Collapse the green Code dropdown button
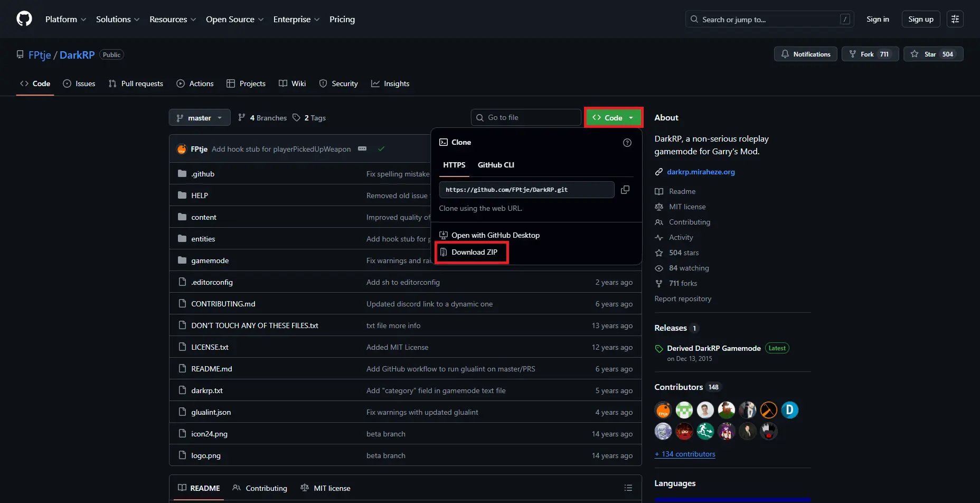Screen dimensions: 980x503 [x=613, y=118]
